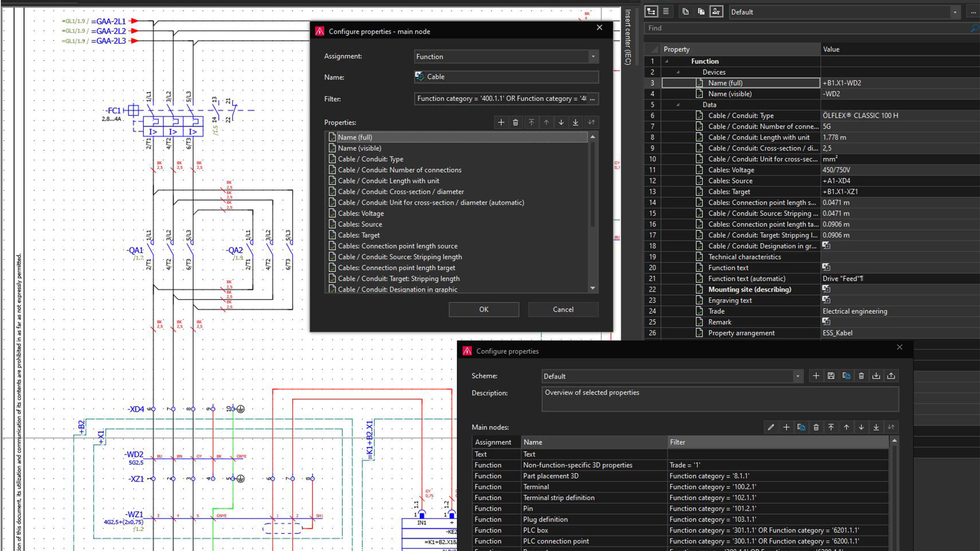The height and width of the screenshot is (551, 980).
Task: Click the Cancel button
Action: 563,310
